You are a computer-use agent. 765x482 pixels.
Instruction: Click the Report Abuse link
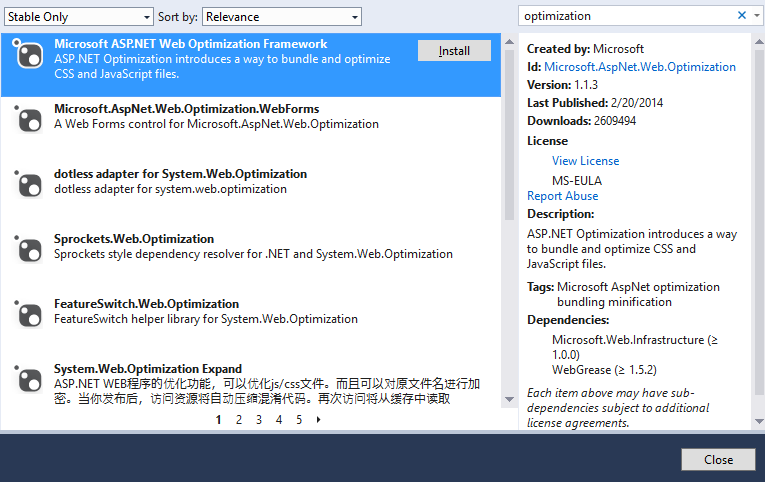[x=563, y=196]
